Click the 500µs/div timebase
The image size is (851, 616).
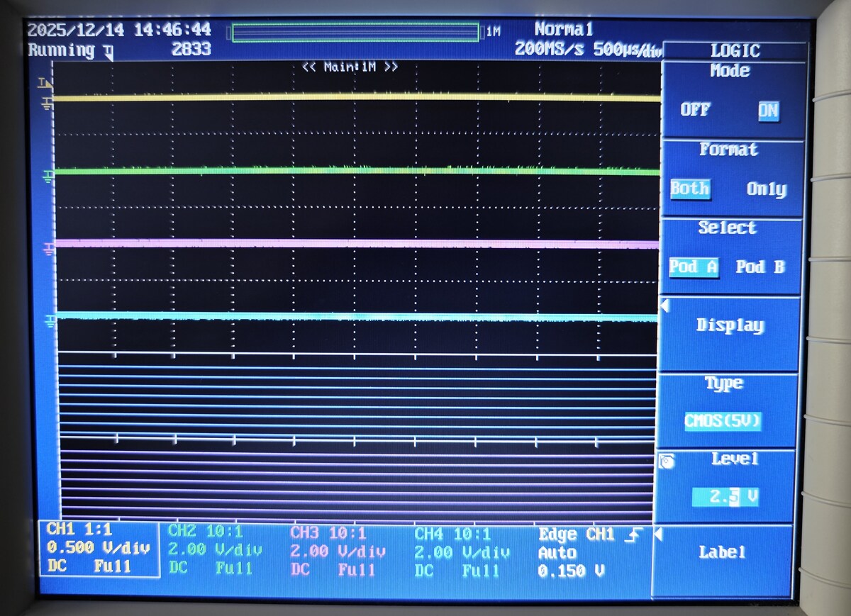(x=629, y=50)
